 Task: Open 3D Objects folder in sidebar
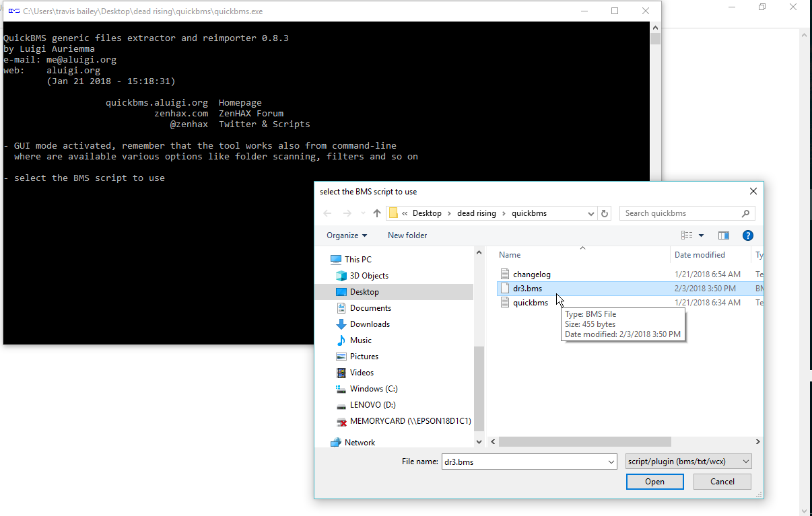point(369,276)
